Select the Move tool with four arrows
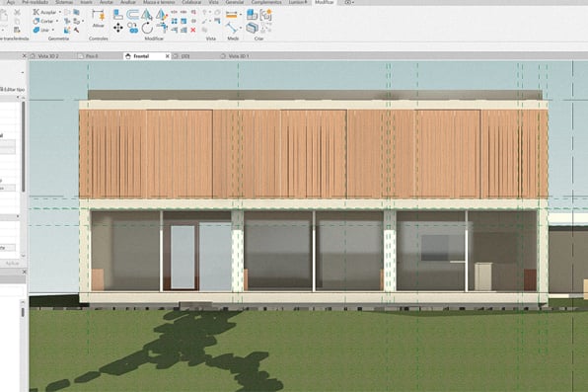The height and width of the screenshot is (392, 588). pyautogui.click(x=118, y=28)
